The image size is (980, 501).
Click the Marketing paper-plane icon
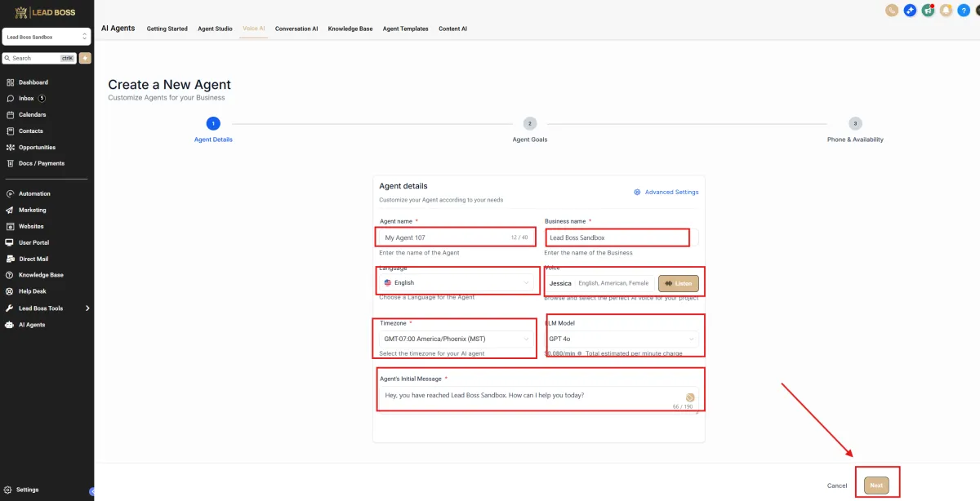pyautogui.click(x=10, y=211)
